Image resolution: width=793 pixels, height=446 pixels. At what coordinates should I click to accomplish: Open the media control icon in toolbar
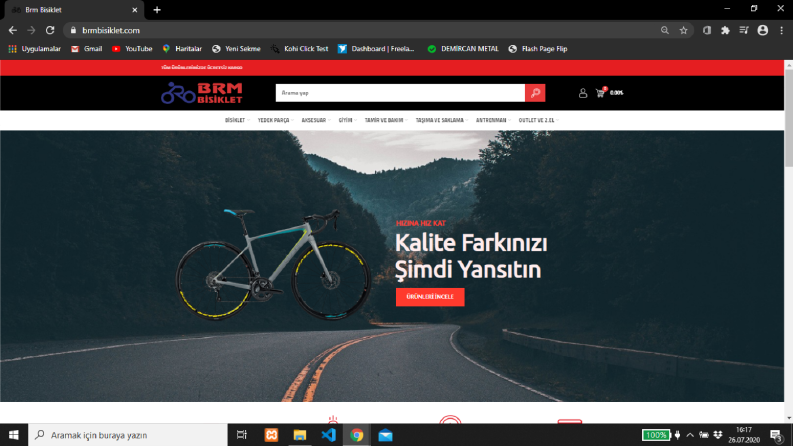click(743, 30)
